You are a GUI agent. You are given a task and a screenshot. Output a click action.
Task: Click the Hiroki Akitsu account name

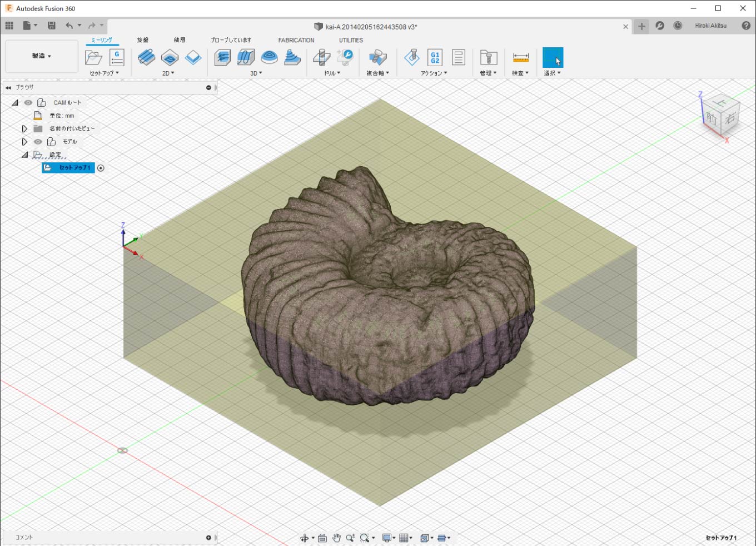[x=710, y=26]
